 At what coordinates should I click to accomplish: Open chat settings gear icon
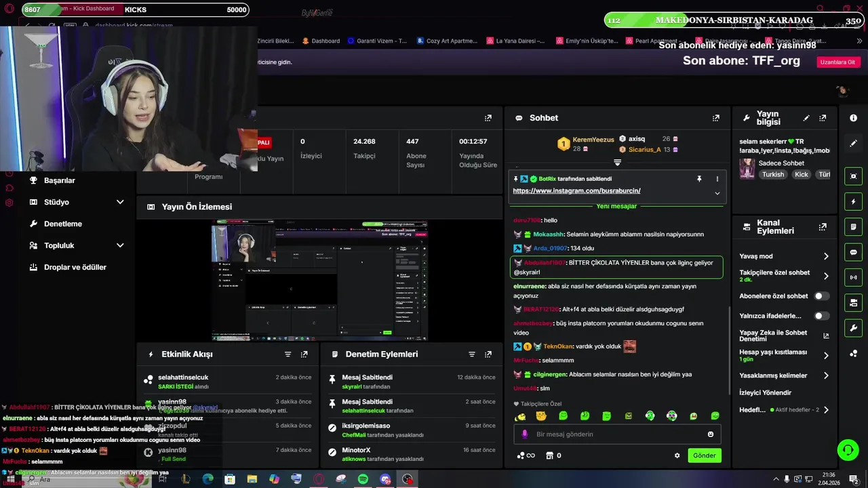pos(677,455)
